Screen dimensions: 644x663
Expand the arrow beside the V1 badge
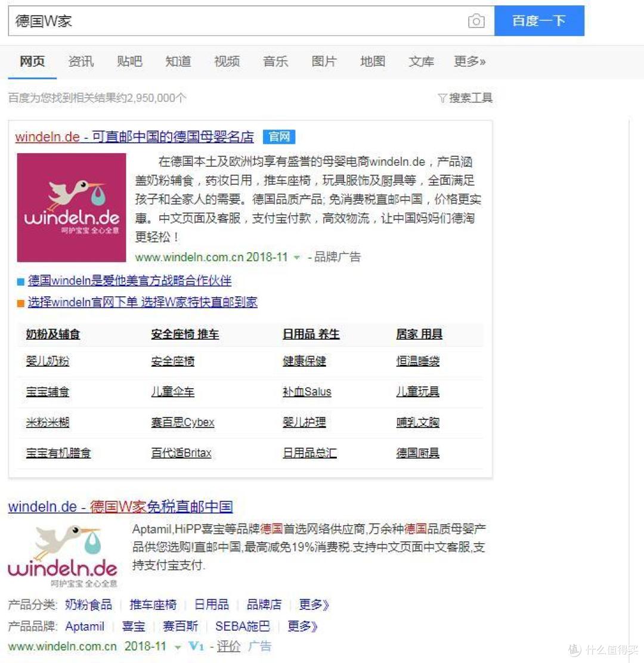coord(178,647)
